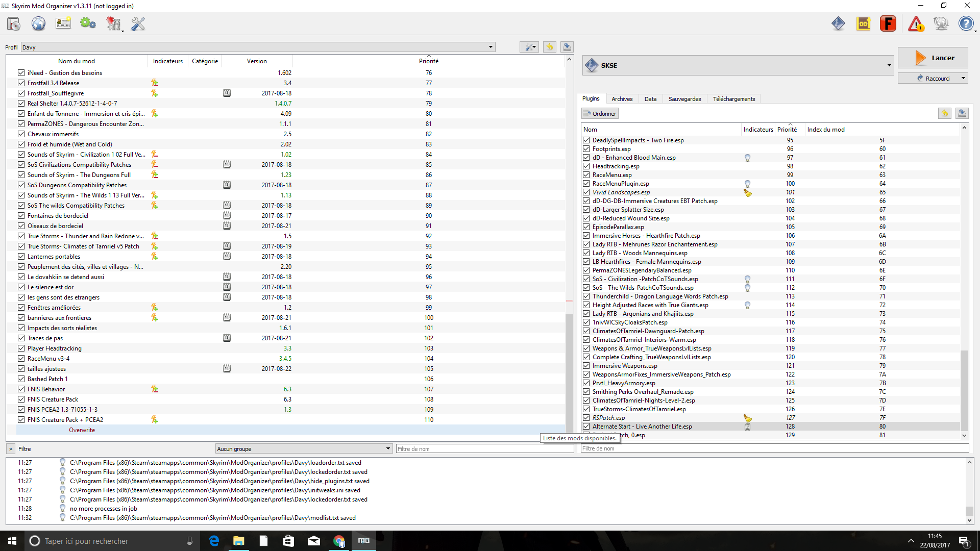Screen dimensions: 980x551
Task: Open the Aucun groupe grouping dropdown
Action: (304, 448)
